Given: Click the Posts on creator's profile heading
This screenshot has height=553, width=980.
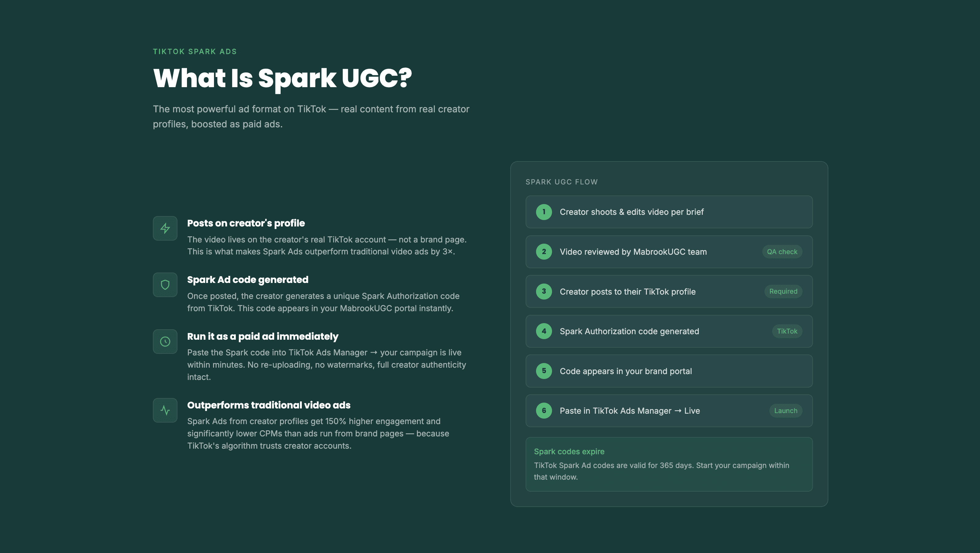Looking at the screenshot, I should [246, 223].
